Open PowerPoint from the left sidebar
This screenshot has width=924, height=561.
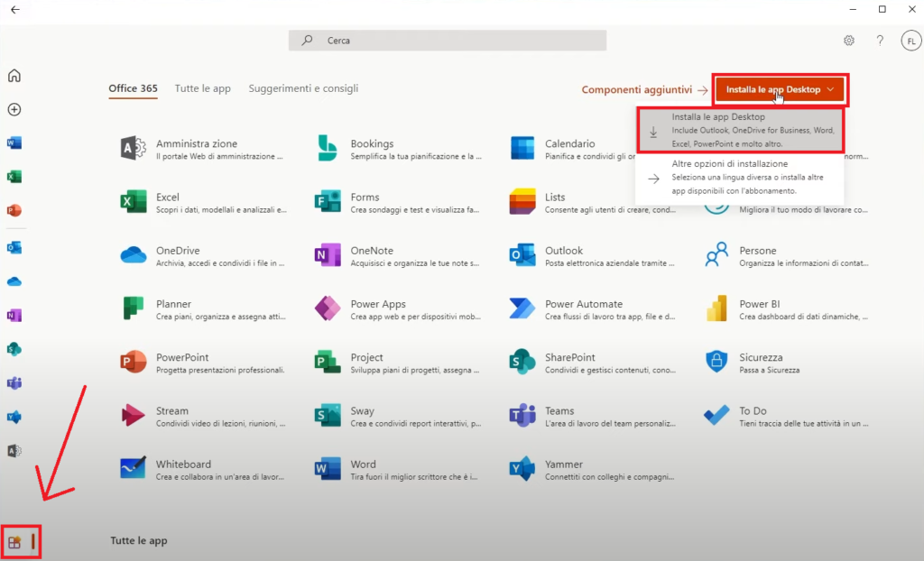[14, 210]
